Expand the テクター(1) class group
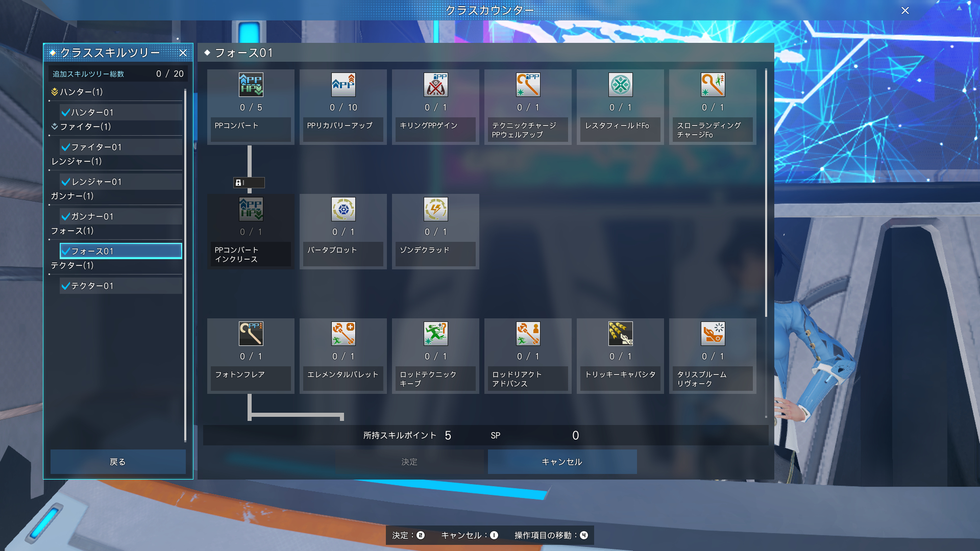Screen dimensions: 980x551 click(x=115, y=265)
